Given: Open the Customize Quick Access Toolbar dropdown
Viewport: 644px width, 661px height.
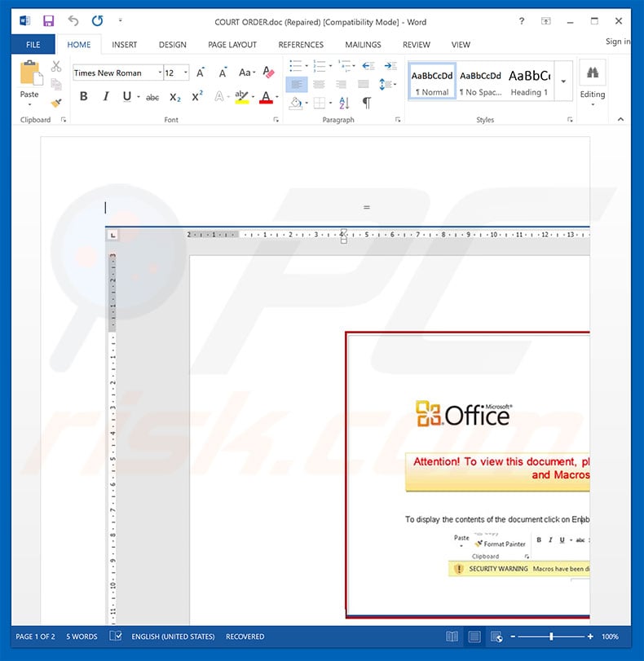Looking at the screenshot, I should (120, 20).
